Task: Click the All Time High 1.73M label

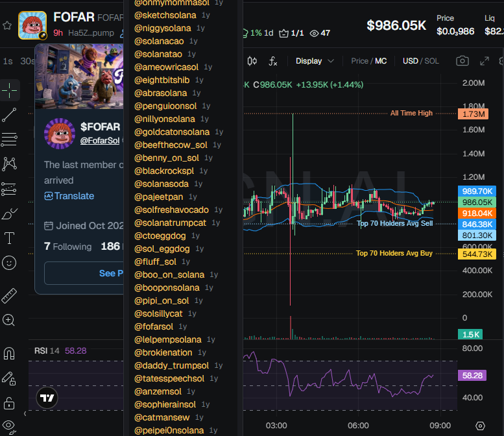Action: click(x=473, y=114)
